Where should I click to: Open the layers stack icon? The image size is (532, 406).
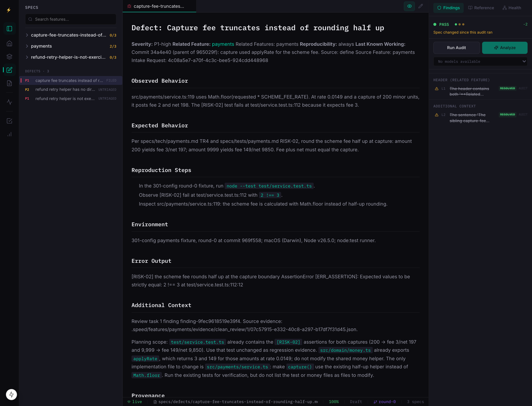[9, 56]
